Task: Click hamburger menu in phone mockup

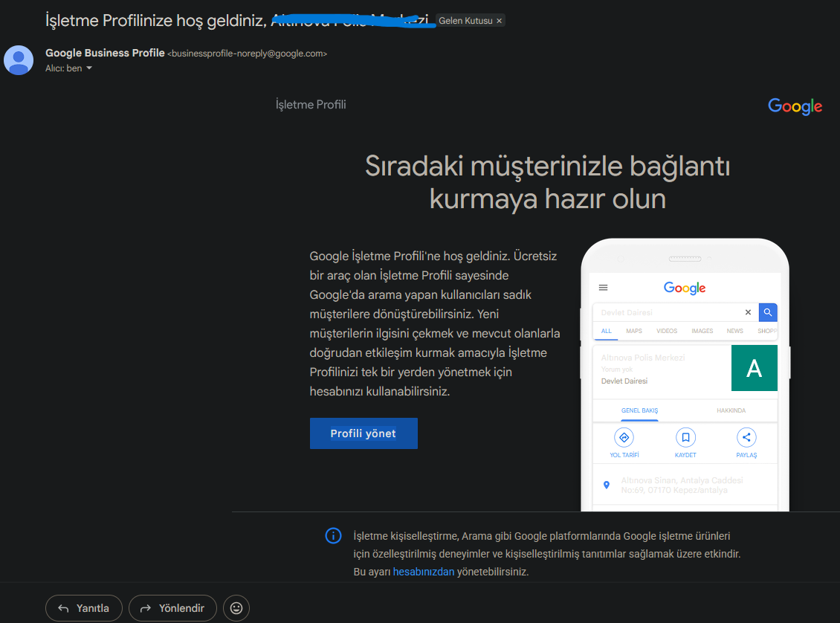Action: coord(603,288)
